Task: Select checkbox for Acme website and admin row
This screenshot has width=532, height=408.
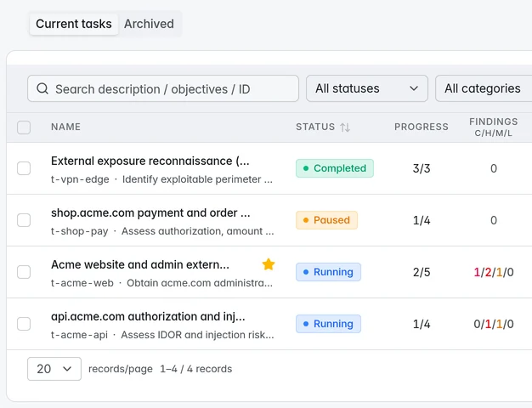Action: (24, 272)
